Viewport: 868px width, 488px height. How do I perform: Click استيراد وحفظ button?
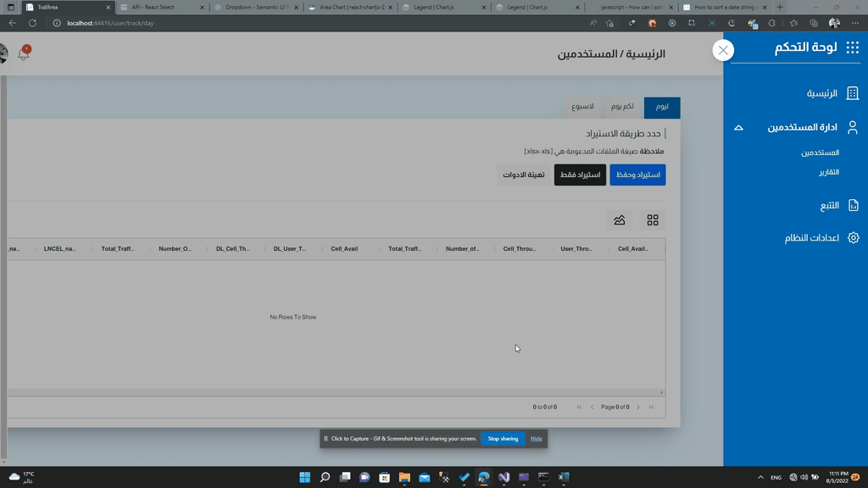tap(637, 175)
